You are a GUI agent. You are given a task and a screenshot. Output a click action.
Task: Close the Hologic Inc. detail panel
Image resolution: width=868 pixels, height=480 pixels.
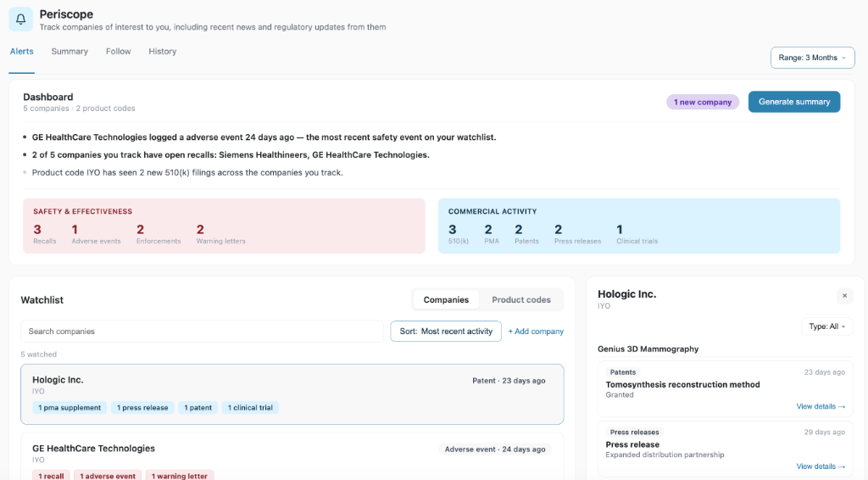click(844, 296)
